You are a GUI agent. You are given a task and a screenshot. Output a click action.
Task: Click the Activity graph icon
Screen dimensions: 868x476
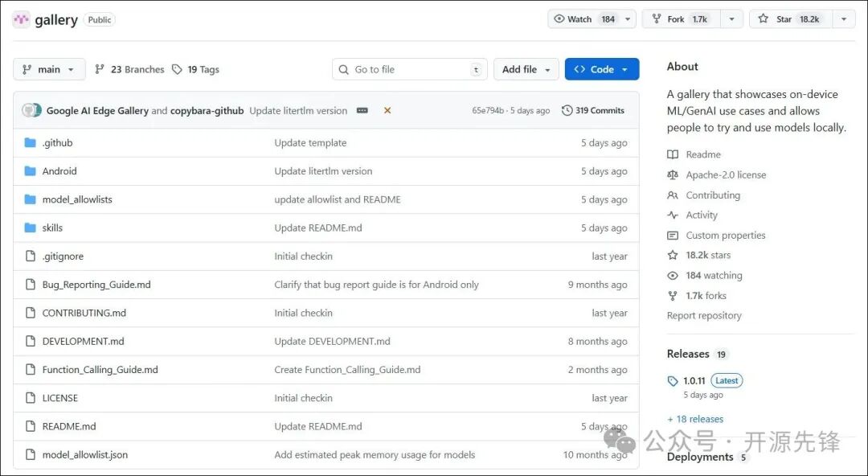click(673, 215)
